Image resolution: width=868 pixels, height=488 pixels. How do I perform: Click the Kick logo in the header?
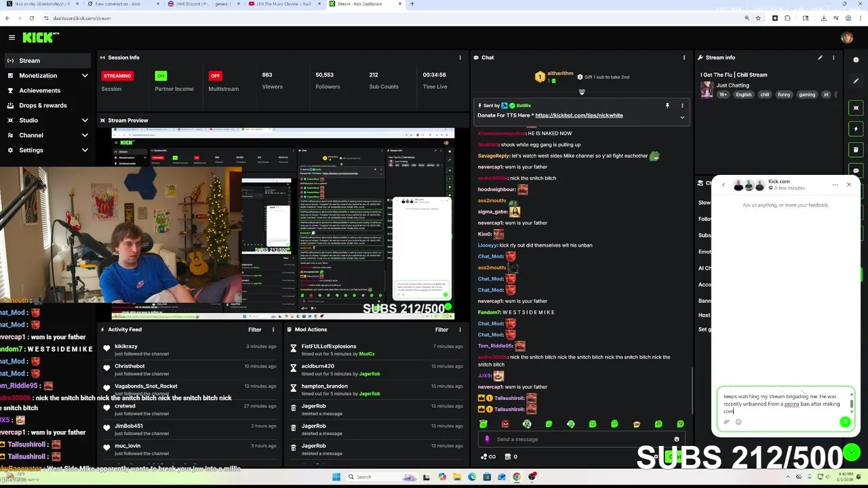(39, 37)
